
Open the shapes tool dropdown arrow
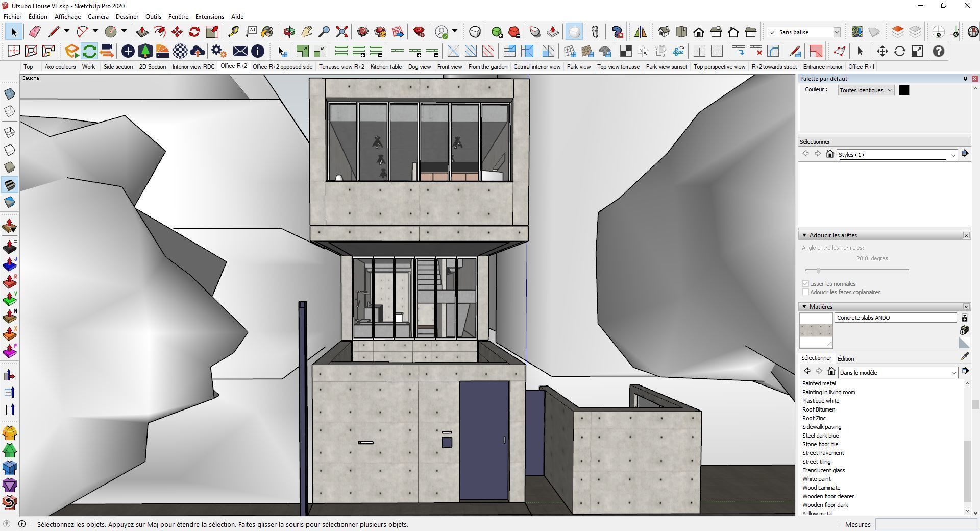coord(124,31)
